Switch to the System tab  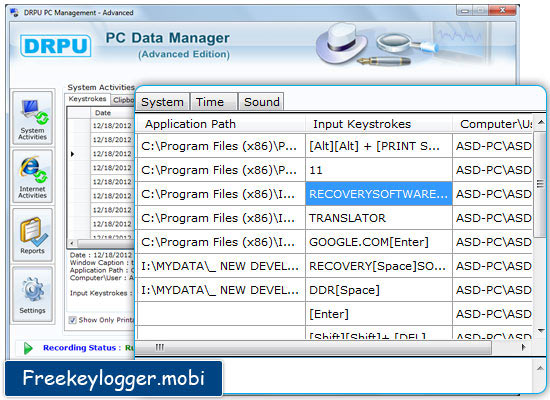click(162, 102)
